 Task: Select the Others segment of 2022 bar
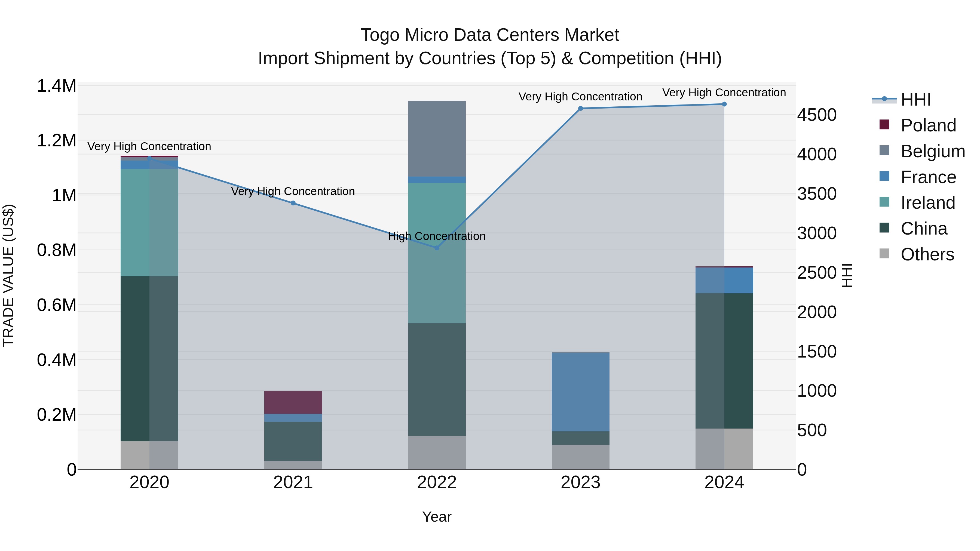tap(437, 453)
